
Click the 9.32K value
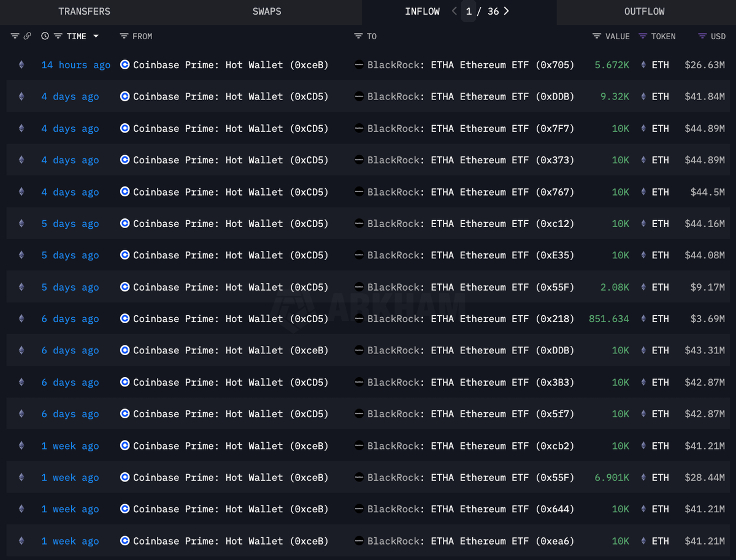click(615, 96)
